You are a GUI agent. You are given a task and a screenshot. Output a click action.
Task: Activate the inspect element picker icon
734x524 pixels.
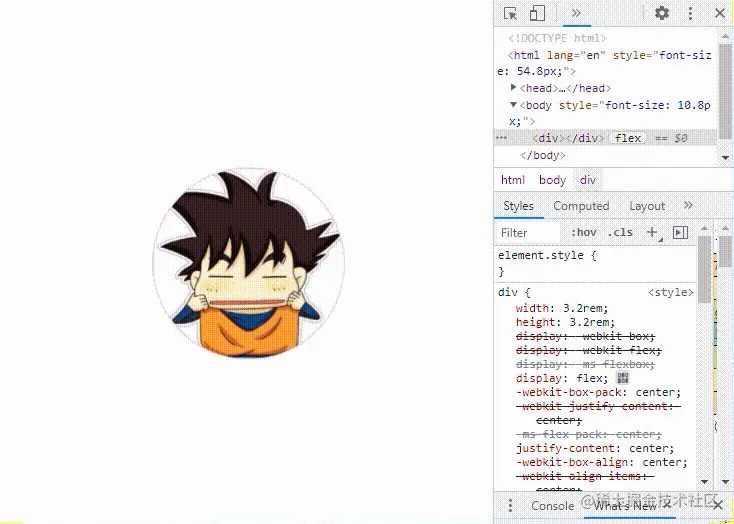click(510, 13)
